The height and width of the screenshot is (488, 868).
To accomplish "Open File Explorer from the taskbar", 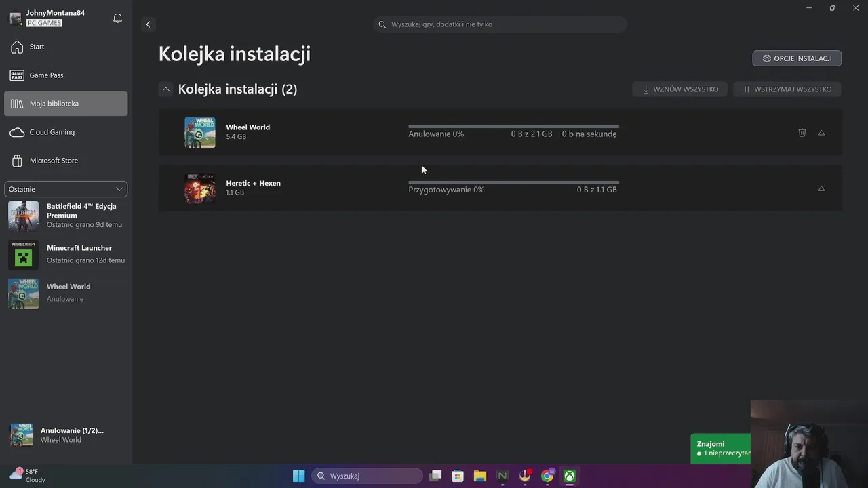I will (x=480, y=476).
